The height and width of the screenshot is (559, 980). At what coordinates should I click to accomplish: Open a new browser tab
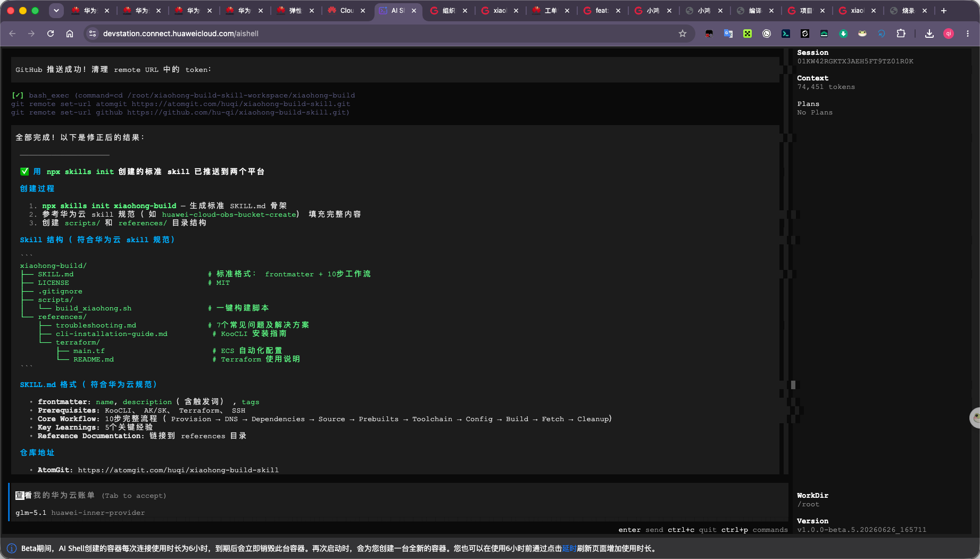point(944,11)
